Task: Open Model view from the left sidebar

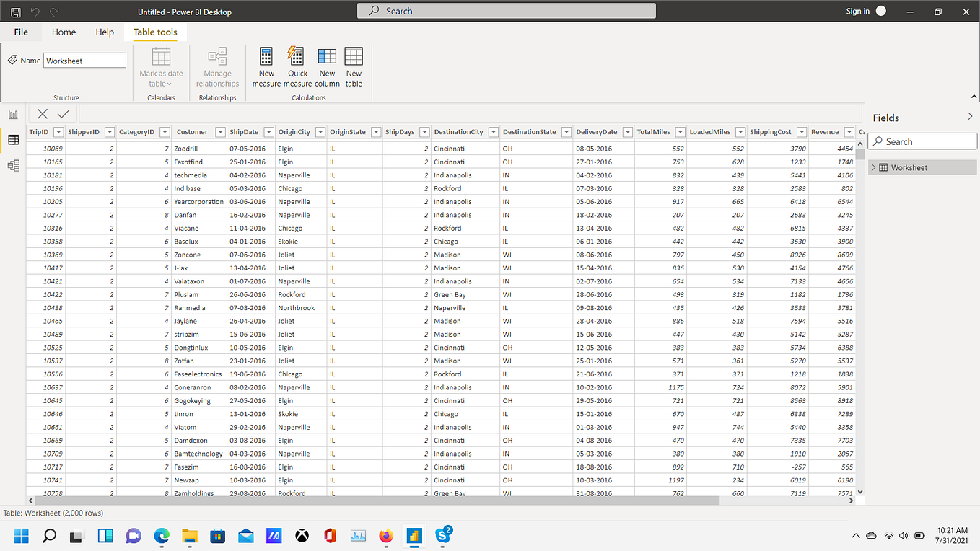Action: pos(13,165)
